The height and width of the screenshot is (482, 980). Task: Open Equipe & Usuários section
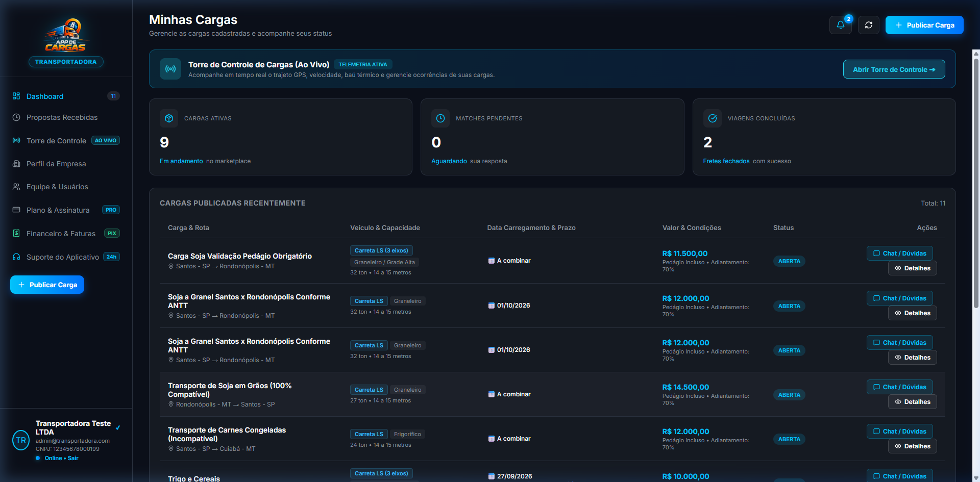(66, 187)
